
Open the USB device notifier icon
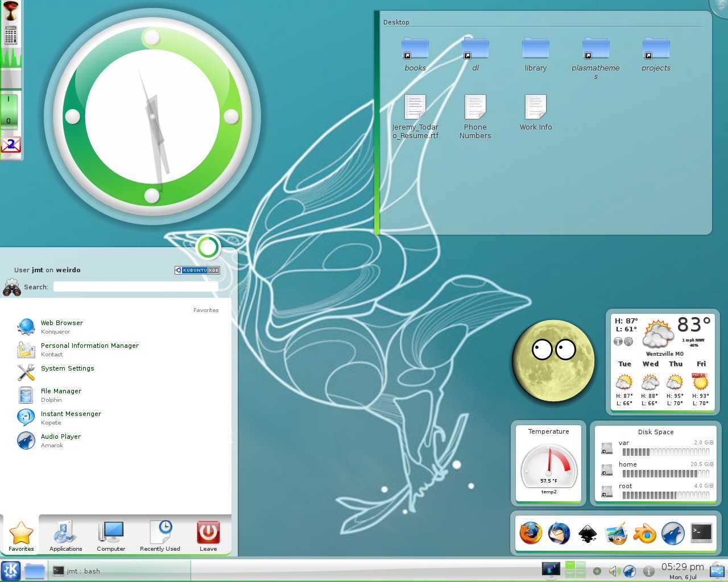[x=717, y=570]
